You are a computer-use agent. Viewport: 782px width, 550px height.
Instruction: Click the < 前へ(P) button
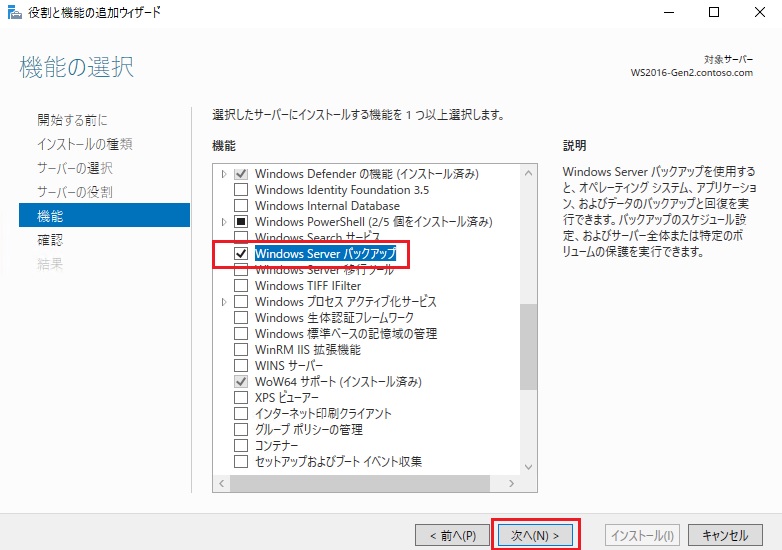pos(451,535)
